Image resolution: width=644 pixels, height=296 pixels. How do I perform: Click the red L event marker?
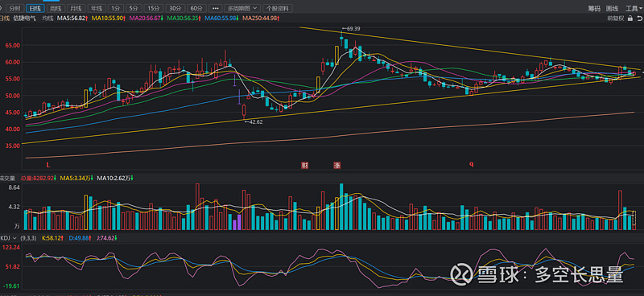click(48, 165)
